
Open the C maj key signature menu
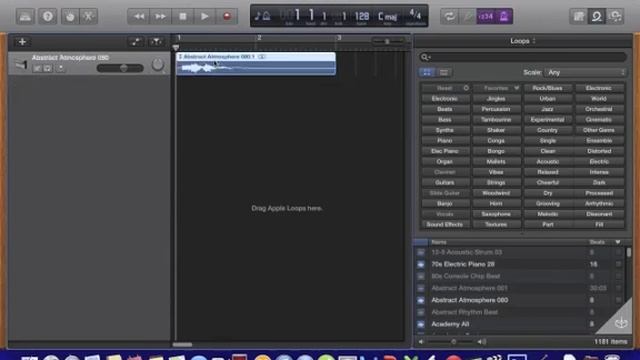pos(387,17)
